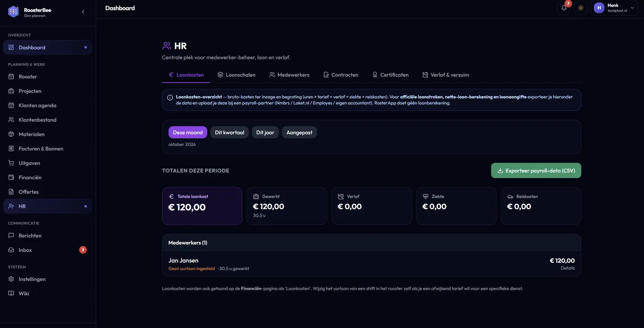
Task: Open the Certificaten tab
Action: tap(390, 75)
